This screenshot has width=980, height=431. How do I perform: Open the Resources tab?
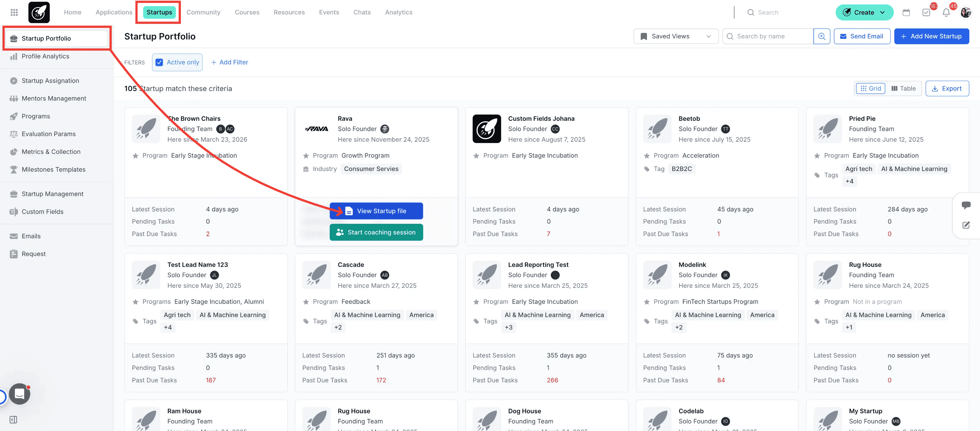pyautogui.click(x=289, y=12)
